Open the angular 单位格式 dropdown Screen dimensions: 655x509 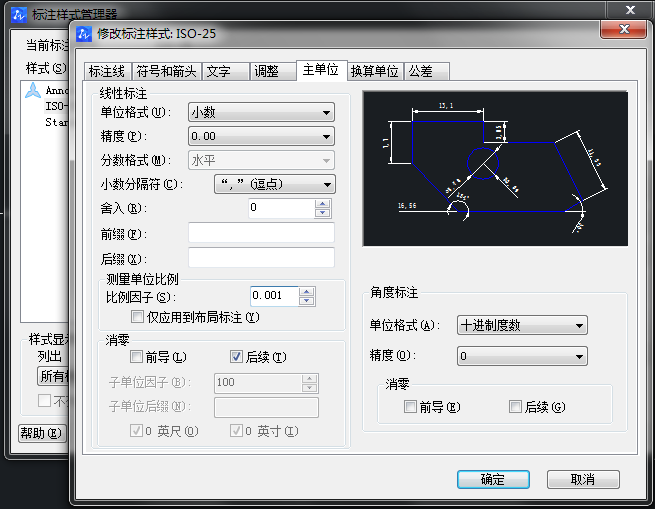click(521, 325)
